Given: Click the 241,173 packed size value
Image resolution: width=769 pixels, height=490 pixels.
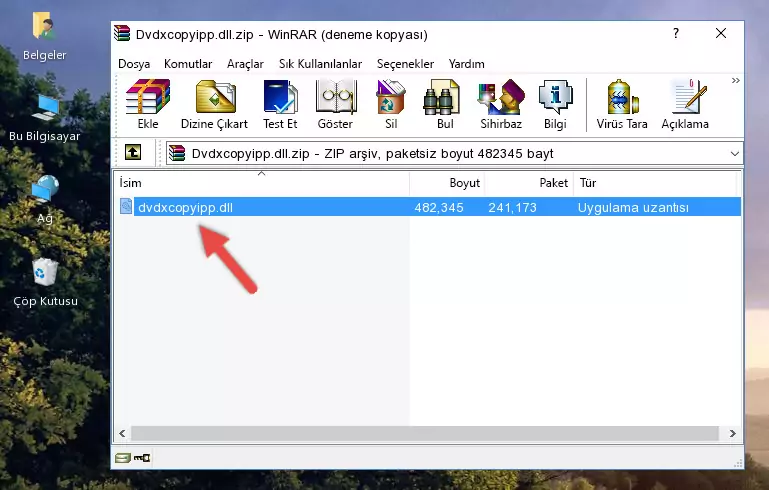Looking at the screenshot, I should 512,207.
